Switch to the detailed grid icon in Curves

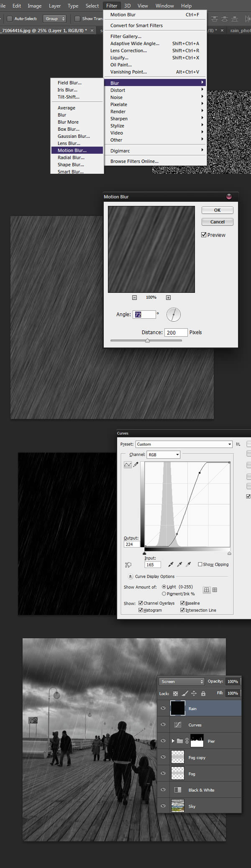click(215, 590)
